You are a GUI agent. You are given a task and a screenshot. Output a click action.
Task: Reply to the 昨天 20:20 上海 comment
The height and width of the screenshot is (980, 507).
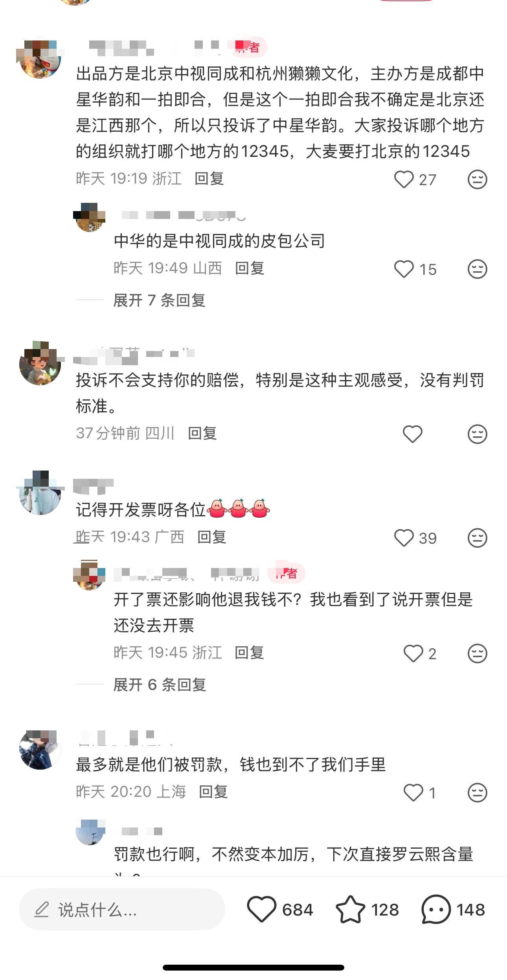(213, 792)
